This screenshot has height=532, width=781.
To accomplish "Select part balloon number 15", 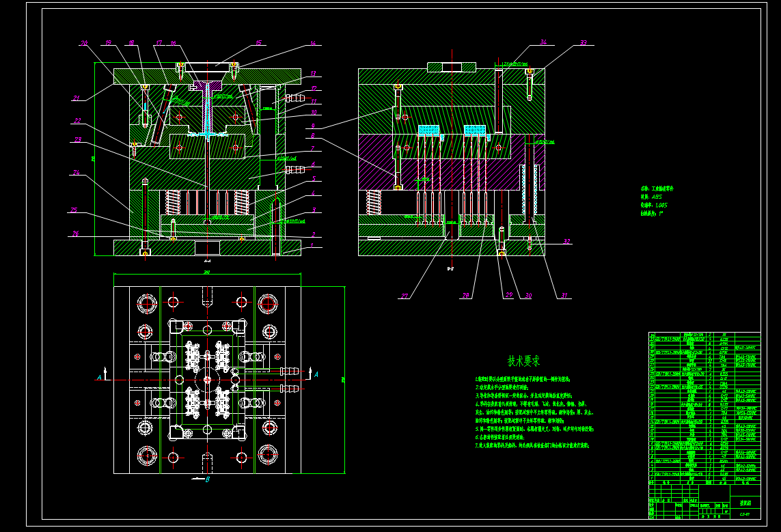I will click(258, 43).
